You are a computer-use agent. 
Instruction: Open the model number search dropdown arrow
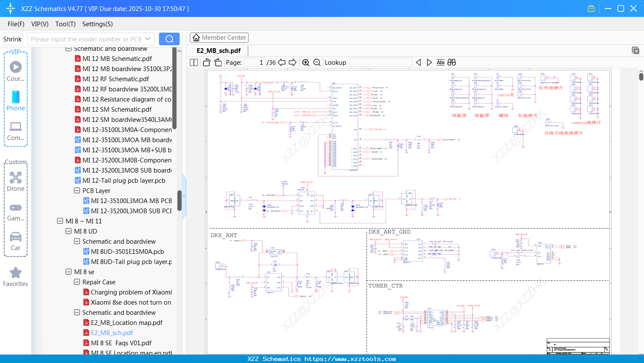pos(148,39)
